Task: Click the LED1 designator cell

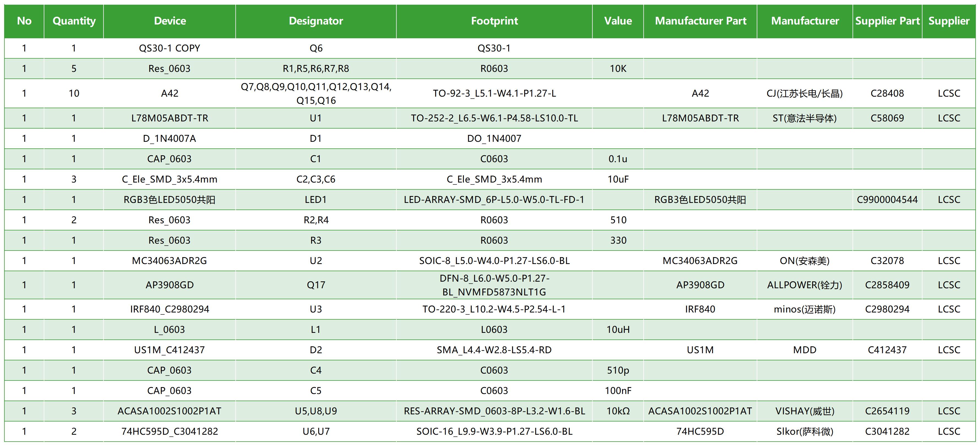Action: 316,200
